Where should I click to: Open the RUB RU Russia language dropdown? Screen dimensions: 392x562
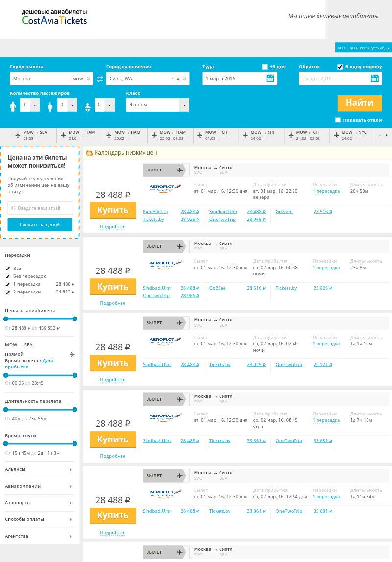tap(363, 48)
